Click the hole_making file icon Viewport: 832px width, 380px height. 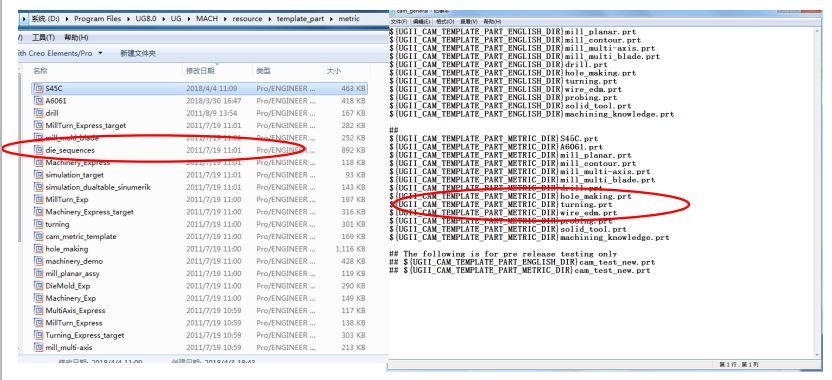38,248
